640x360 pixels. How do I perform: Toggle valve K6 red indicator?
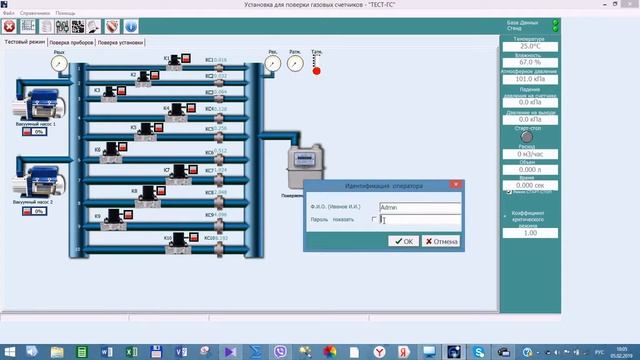click(122, 147)
